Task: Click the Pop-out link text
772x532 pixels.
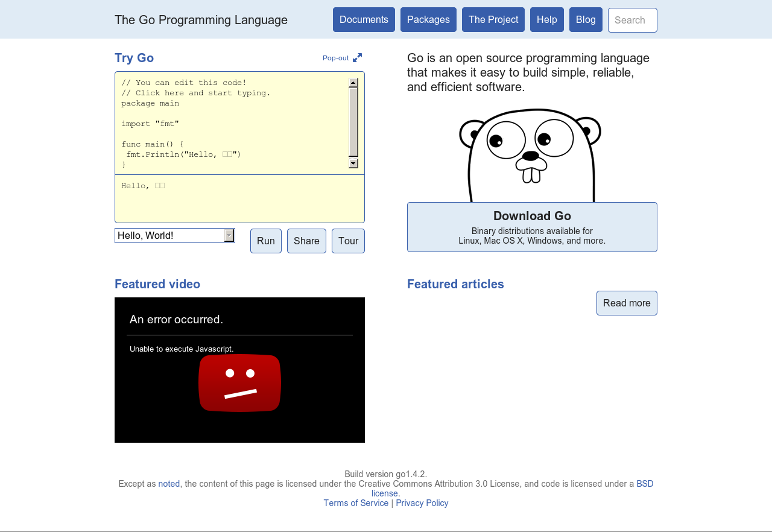Action: point(336,58)
